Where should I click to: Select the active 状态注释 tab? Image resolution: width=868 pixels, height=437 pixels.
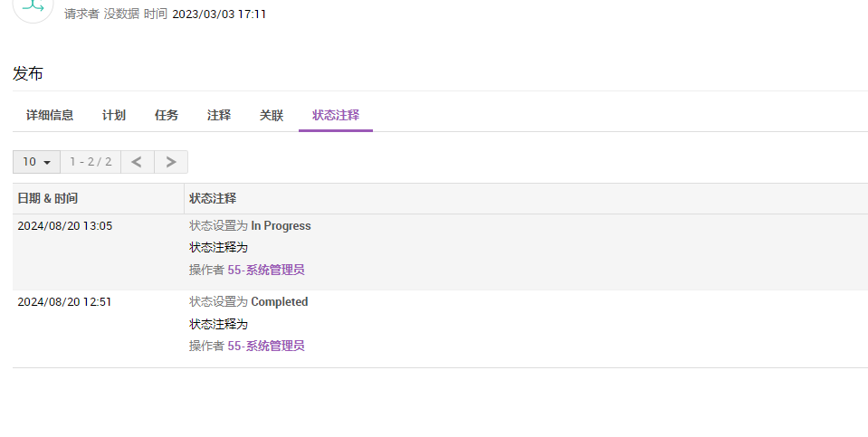(x=336, y=115)
